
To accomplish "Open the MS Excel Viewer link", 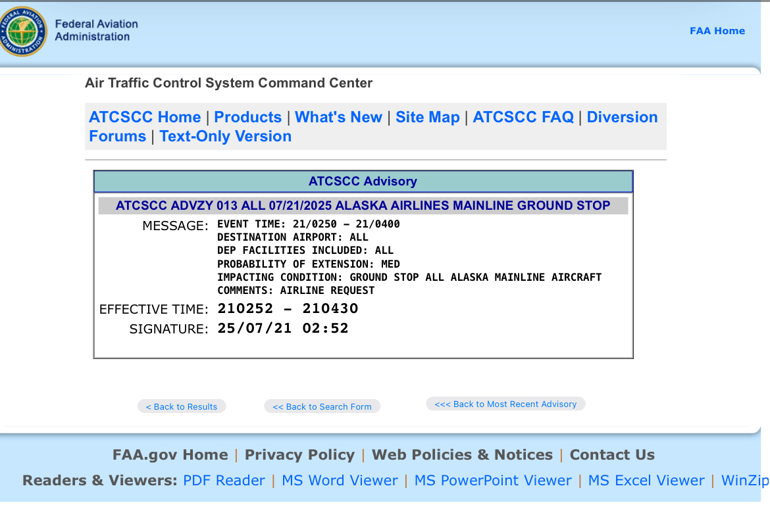I will 646,481.
